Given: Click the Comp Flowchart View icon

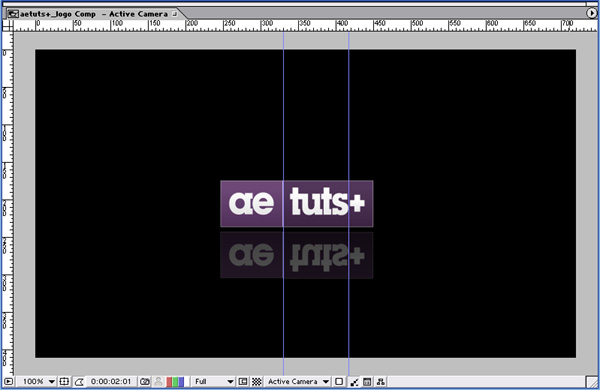Looking at the screenshot, I should click(x=381, y=382).
